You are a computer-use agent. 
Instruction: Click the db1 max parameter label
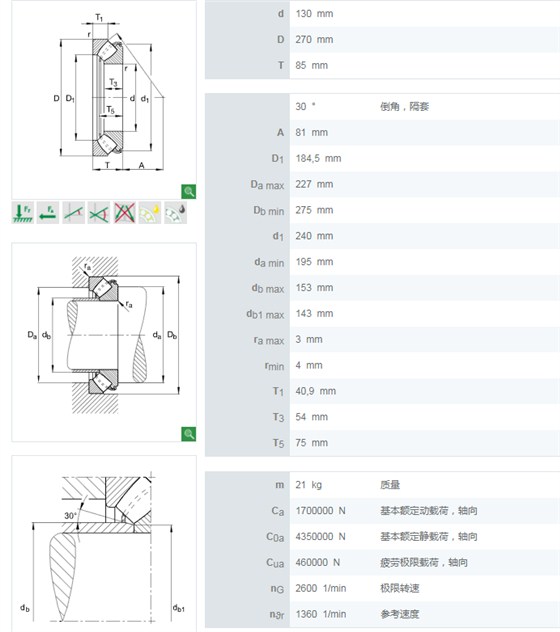[x=265, y=314]
